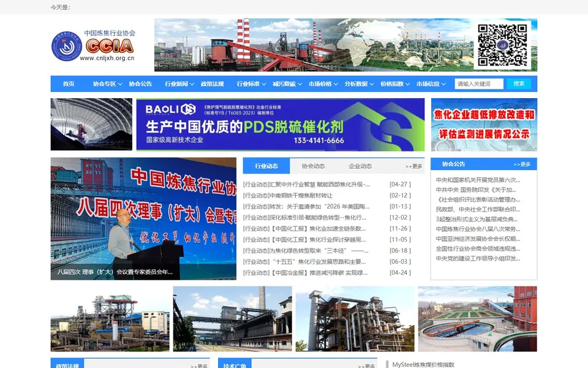This screenshot has width=588, height=368.
Task: Open the coking plant photo with white tank
Action: 110,319
